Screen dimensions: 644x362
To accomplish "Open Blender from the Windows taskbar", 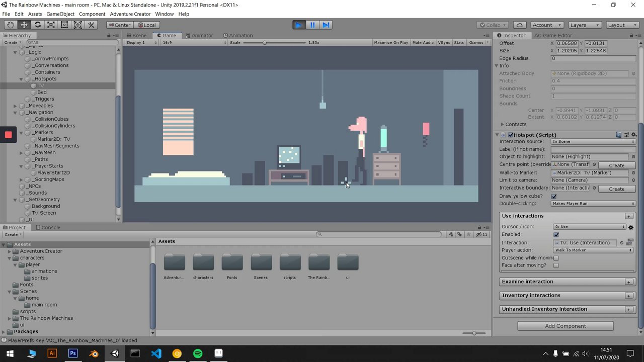I will [94, 353].
